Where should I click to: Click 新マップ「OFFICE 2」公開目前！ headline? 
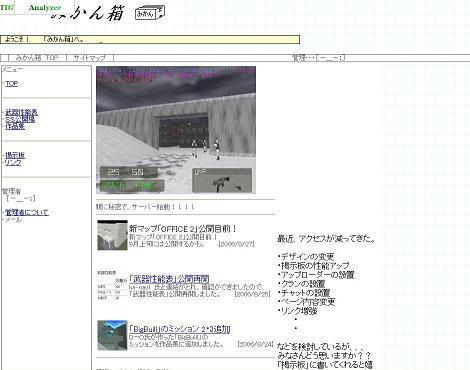[x=183, y=229]
